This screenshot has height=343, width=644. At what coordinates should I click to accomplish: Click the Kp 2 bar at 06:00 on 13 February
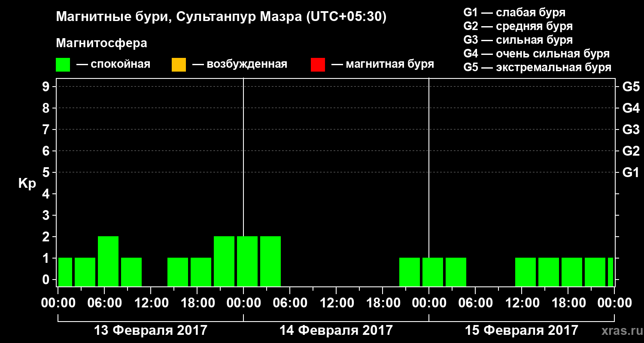pos(108,261)
